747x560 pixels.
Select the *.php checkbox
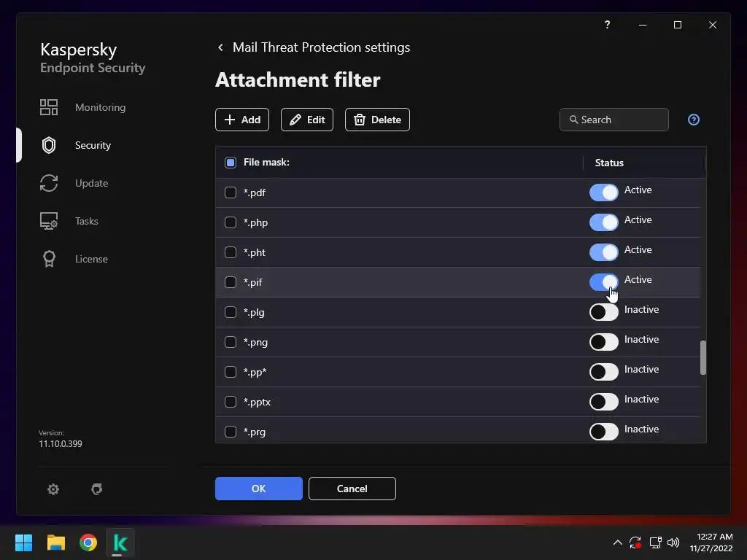230,222
